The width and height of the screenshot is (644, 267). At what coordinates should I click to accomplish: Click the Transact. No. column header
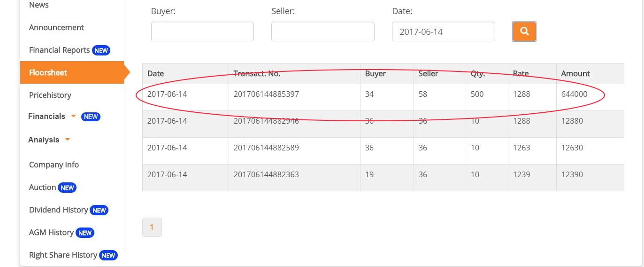tap(258, 73)
